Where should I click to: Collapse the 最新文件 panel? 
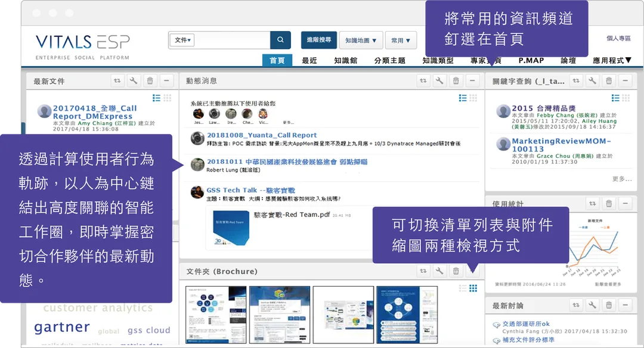coord(166,81)
